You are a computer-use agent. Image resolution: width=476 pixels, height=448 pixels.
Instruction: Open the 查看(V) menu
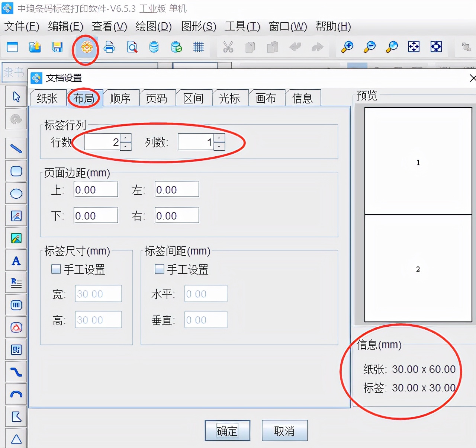coord(109,26)
